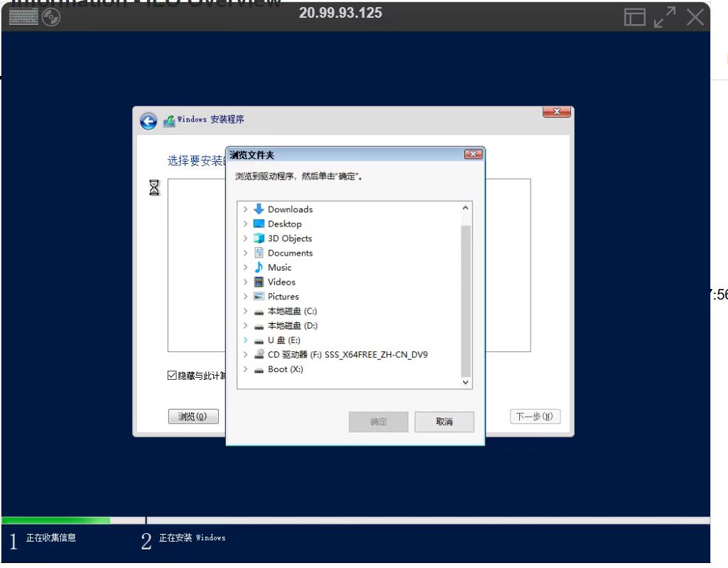The height and width of the screenshot is (568, 728).
Task: Click the folder tree scroll up arrow
Action: 466,208
